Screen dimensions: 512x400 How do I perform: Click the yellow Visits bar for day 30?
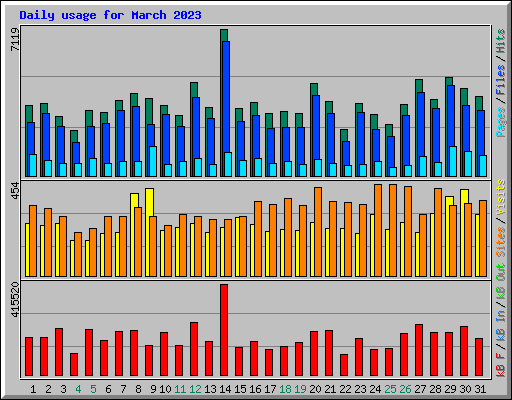464,197
